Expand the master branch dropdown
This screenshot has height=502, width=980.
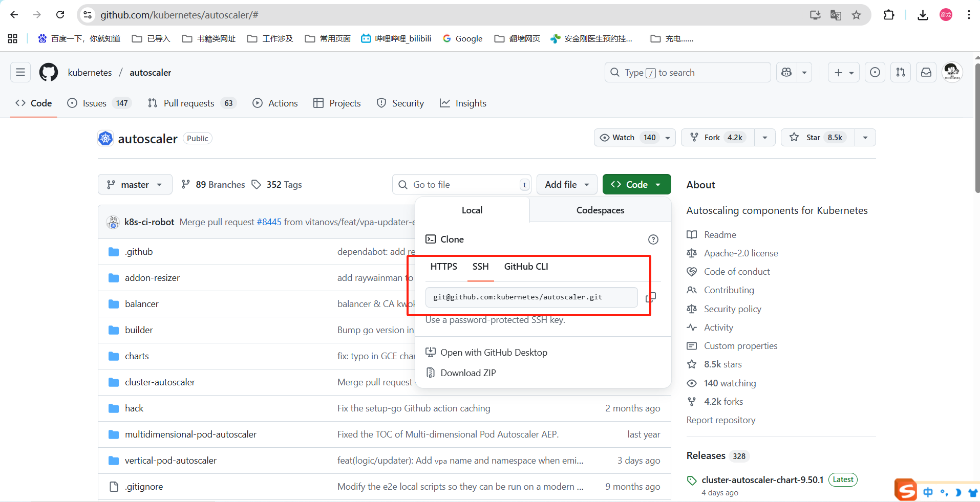[135, 184]
